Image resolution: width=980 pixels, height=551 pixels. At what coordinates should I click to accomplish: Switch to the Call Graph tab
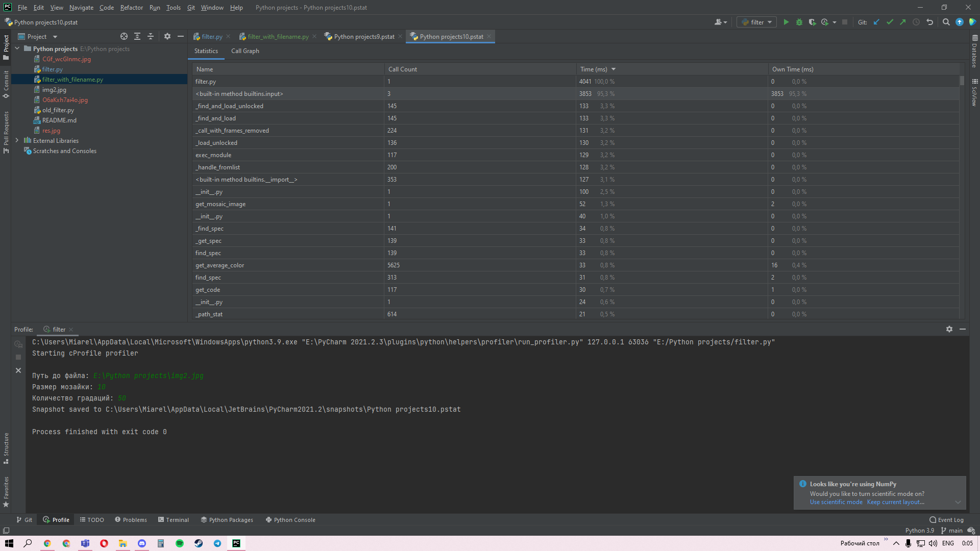[245, 51]
